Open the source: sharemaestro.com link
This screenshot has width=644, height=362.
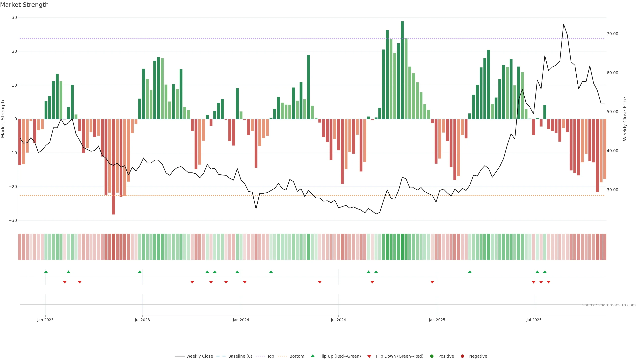pos(609,305)
